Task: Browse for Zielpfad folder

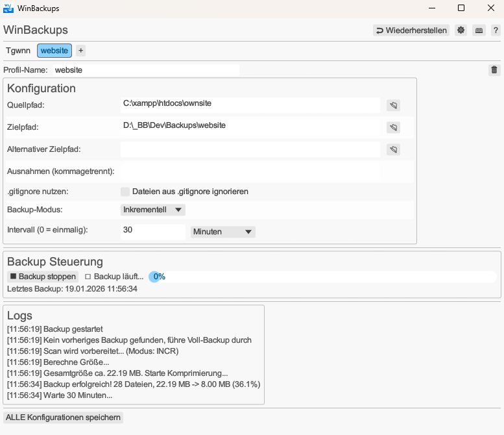Action: point(393,127)
